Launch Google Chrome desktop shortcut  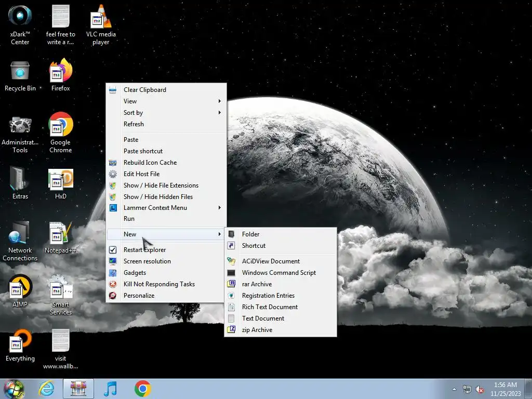(61, 132)
